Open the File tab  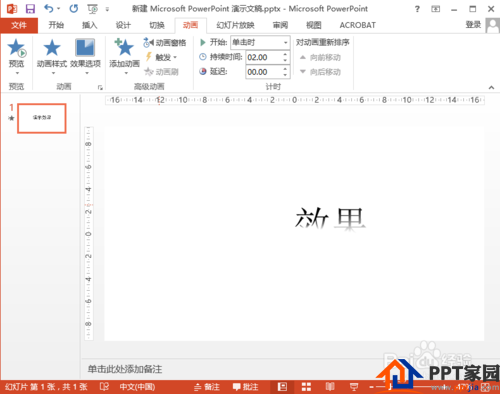pos(19,25)
